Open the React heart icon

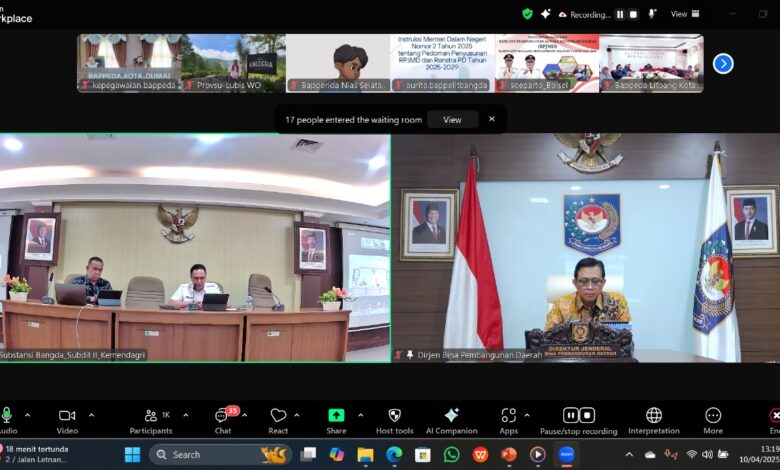point(278,416)
